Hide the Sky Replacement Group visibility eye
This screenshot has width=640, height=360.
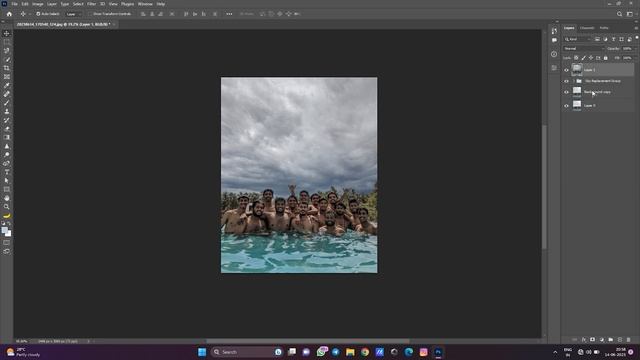click(x=566, y=81)
